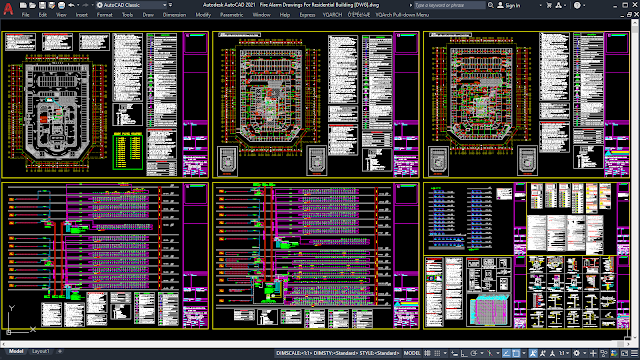
Task: Click the Help question mark icon
Action: pos(577,5)
